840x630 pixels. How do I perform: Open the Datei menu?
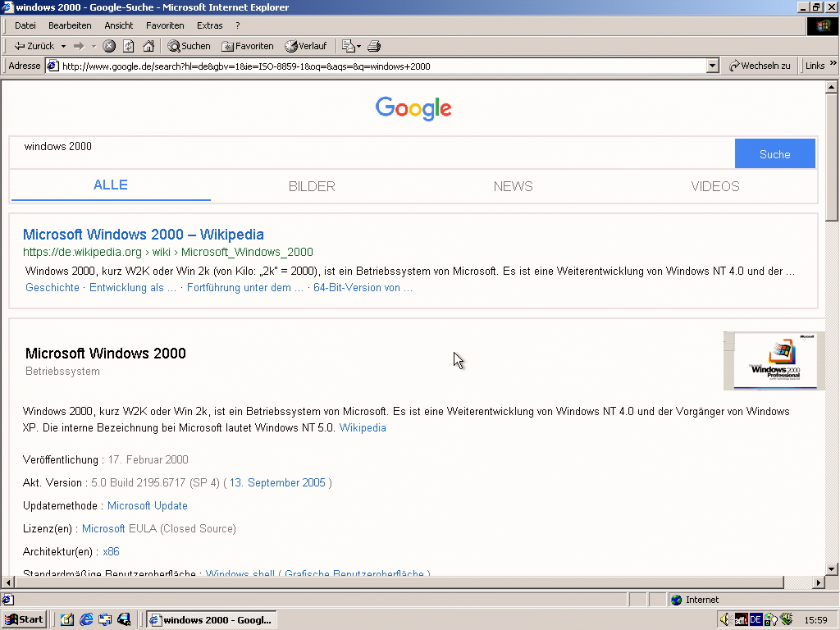coord(25,25)
